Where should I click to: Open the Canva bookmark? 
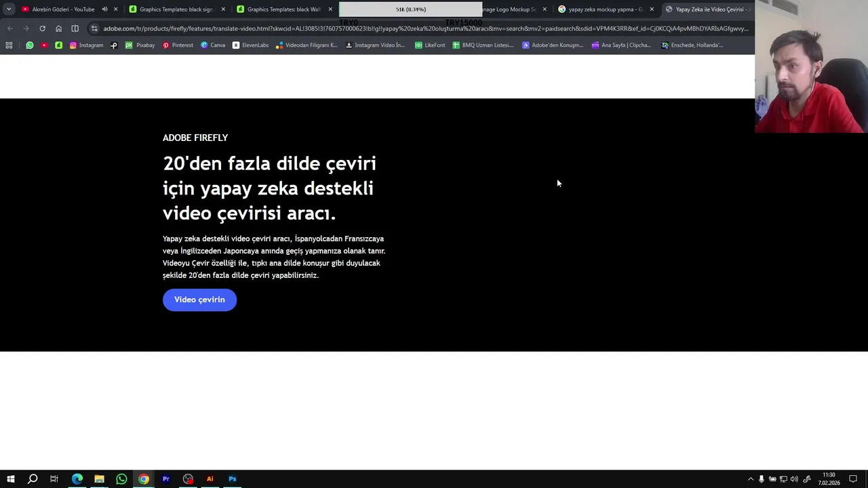tap(213, 45)
